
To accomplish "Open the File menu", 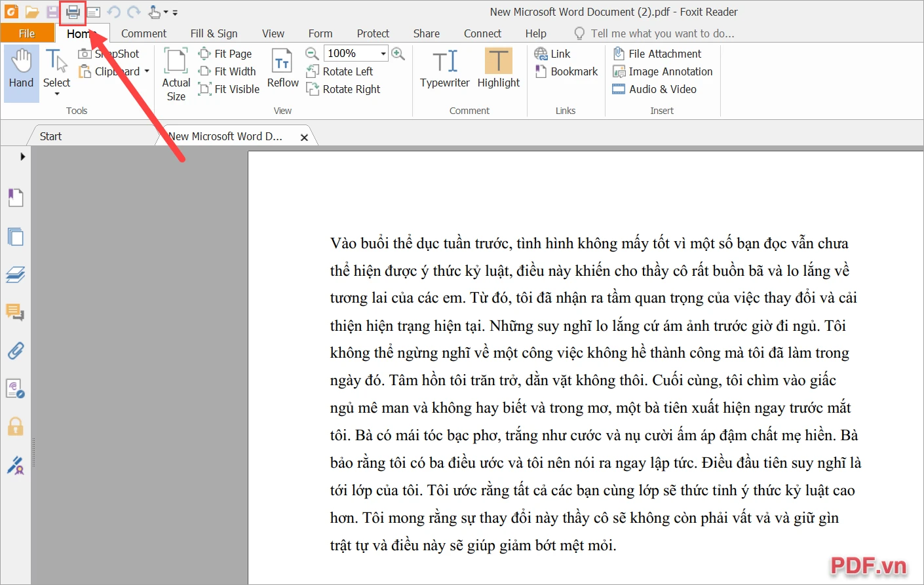I will (27, 33).
